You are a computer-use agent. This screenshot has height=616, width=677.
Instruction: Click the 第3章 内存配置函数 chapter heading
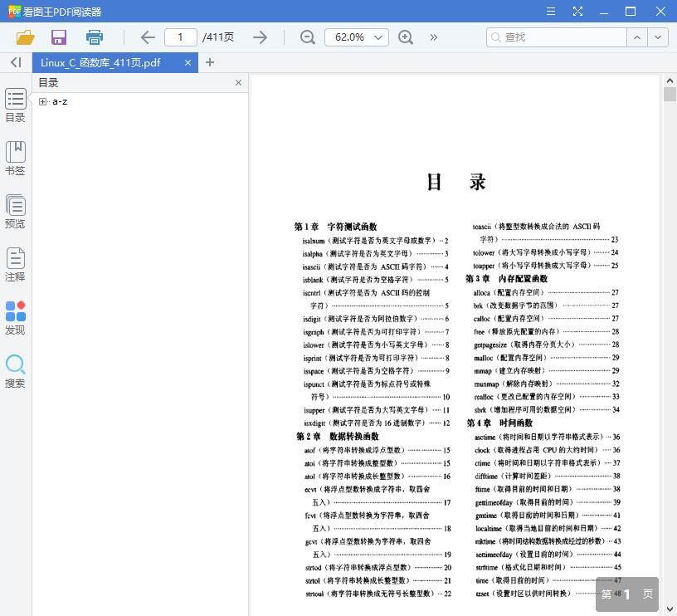[x=506, y=279]
